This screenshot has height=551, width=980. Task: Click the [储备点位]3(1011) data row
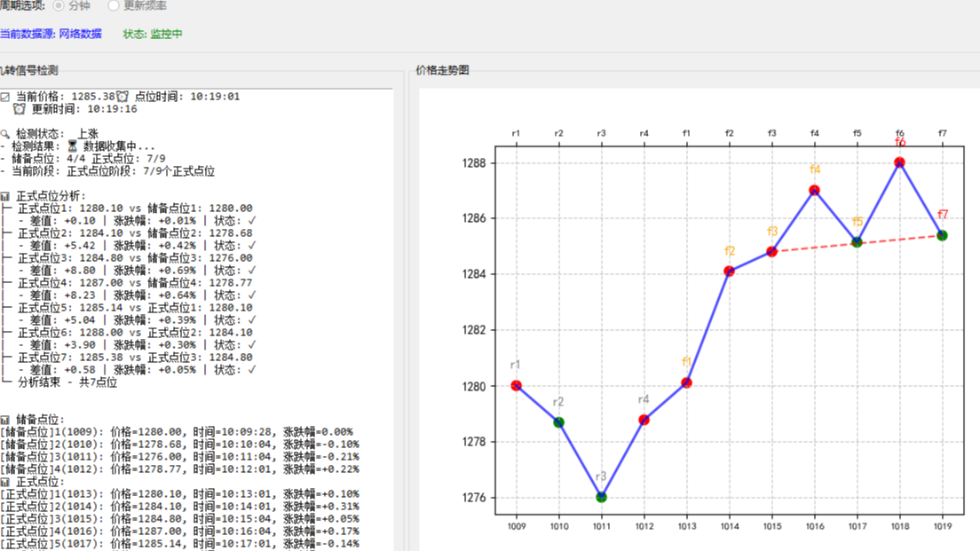pyautogui.click(x=180, y=457)
